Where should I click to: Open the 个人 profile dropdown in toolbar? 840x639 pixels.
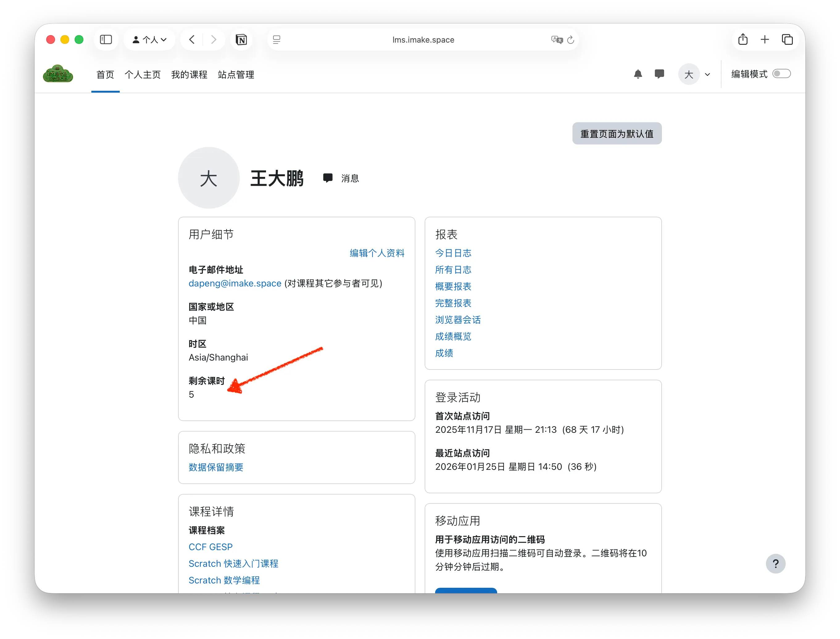[149, 40]
